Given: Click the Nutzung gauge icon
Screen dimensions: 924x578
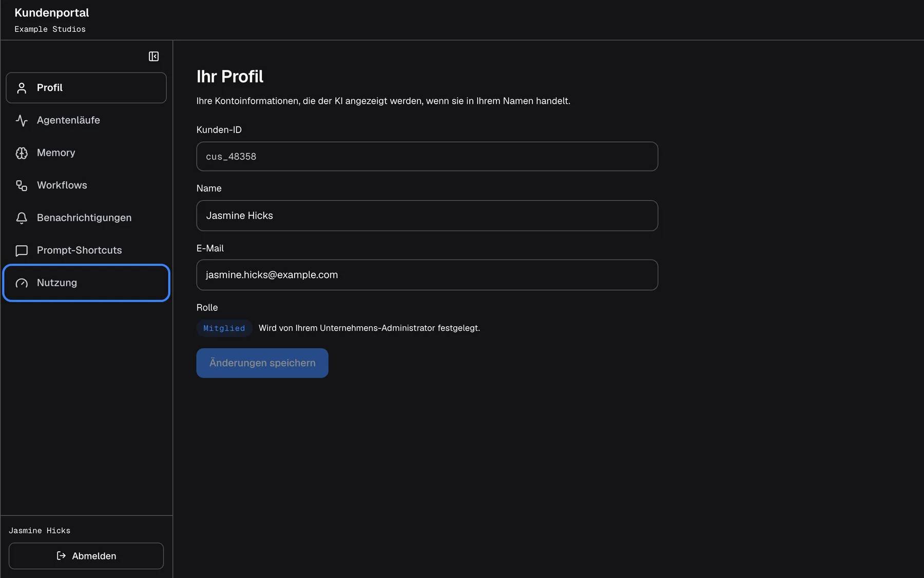Looking at the screenshot, I should click(x=22, y=283).
